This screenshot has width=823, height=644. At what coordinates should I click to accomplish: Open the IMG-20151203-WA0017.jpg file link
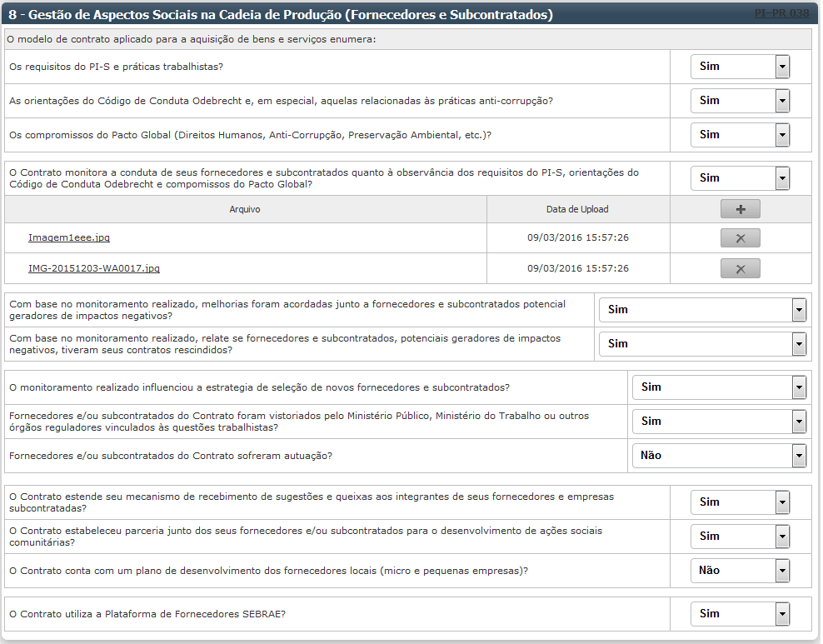point(94,268)
